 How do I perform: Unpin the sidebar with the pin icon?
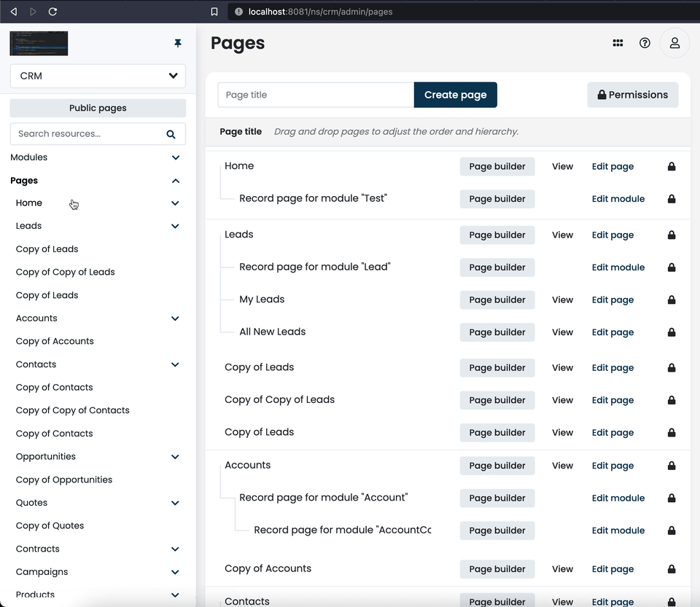click(178, 43)
